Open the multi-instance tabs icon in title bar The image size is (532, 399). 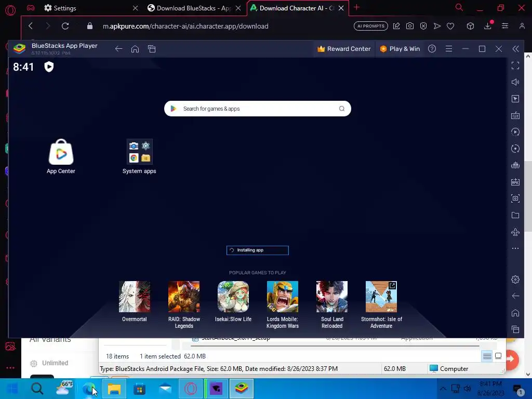[152, 49]
